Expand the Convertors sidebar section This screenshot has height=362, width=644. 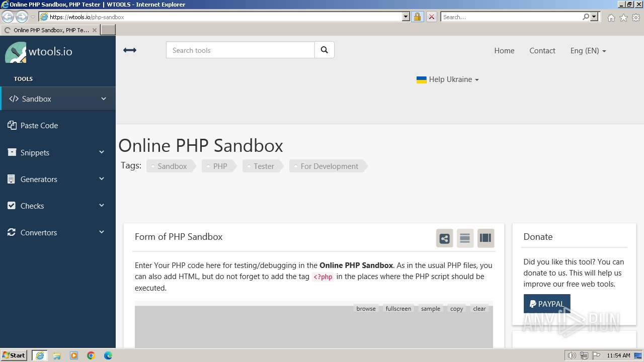click(102, 232)
